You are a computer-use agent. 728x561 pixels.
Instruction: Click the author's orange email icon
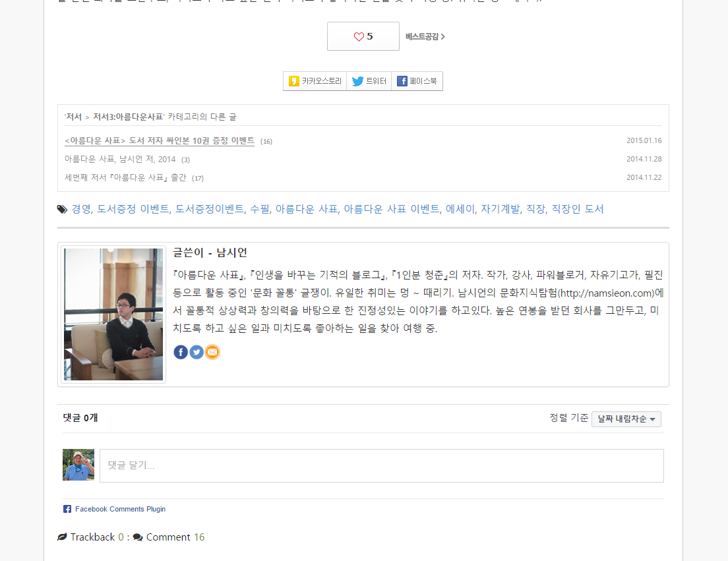[x=212, y=352]
